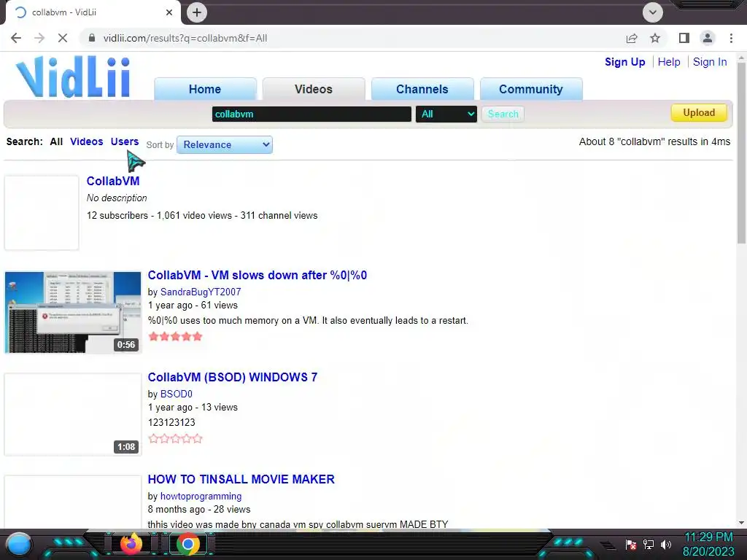Open video CollabVM (BSOD) WINDOWS 7
The image size is (747, 560).
(x=233, y=377)
